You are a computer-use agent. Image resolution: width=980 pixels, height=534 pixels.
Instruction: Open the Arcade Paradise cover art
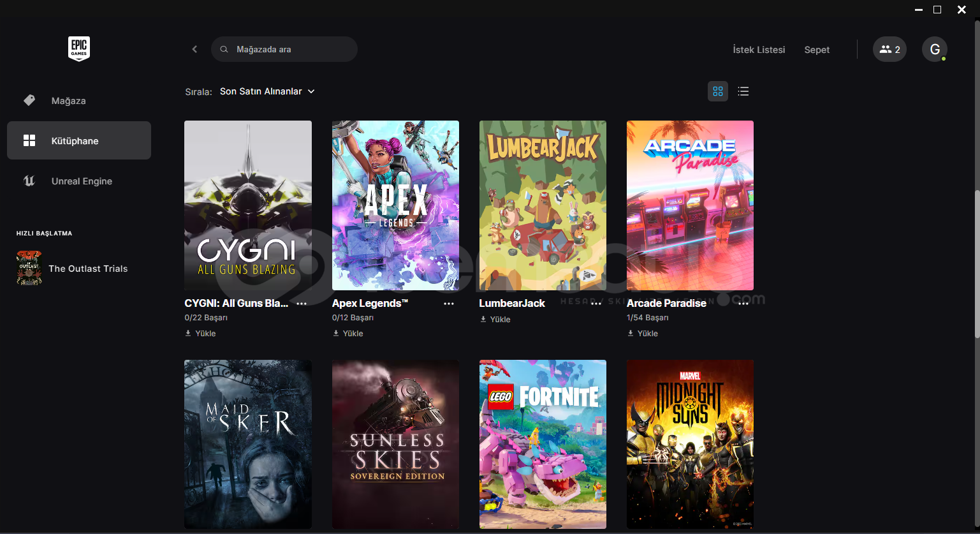click(690, 205)
